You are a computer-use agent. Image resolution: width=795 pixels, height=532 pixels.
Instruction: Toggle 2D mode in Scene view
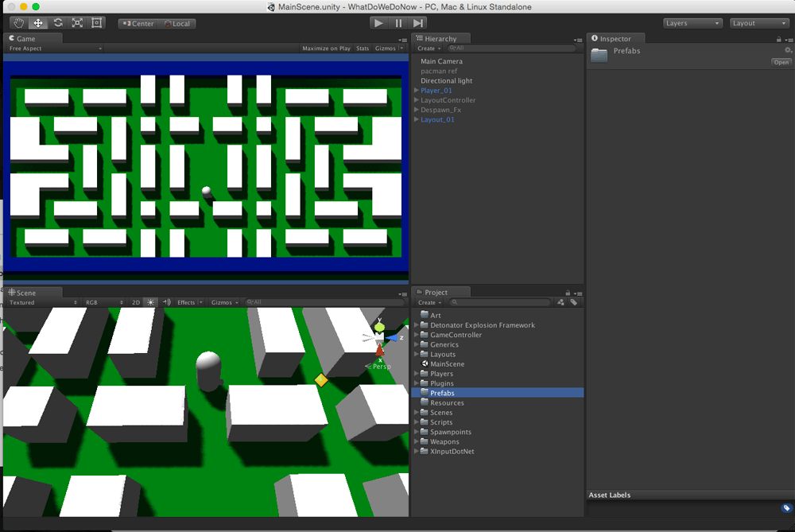tap(136, 302)
